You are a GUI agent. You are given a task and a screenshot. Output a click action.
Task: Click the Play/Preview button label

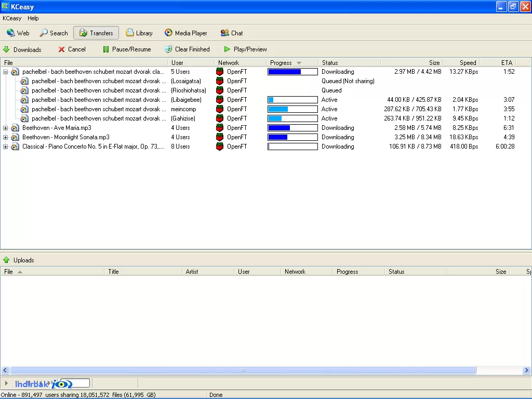(x=250, y=49)
